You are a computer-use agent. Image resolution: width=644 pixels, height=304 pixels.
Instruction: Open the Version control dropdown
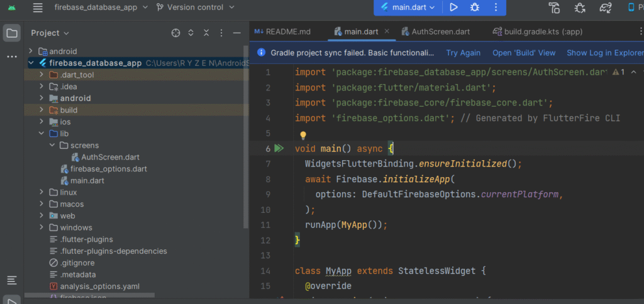[194, 8]
